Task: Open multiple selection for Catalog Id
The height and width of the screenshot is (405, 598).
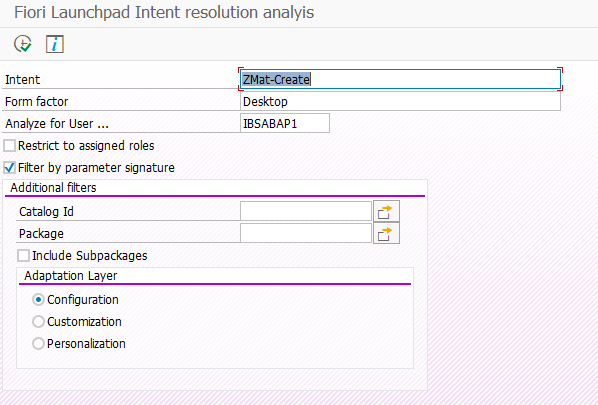Action: [x=386, y=211]
